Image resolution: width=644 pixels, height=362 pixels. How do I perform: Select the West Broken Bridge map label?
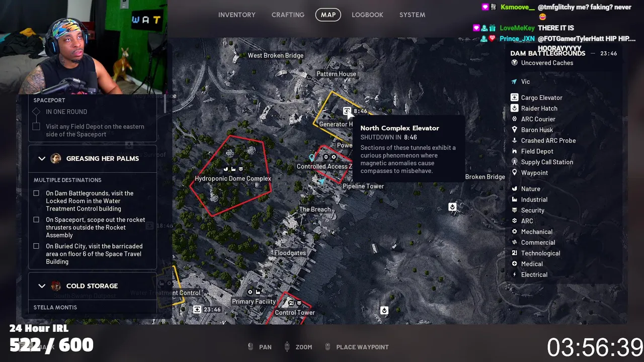[x=275, y=55]
